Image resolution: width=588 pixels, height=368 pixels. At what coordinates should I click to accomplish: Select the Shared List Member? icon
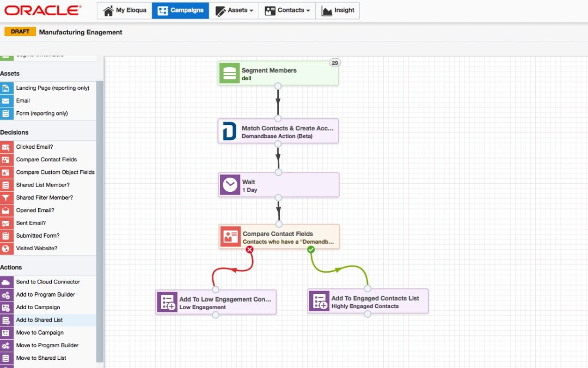(6, 185)
